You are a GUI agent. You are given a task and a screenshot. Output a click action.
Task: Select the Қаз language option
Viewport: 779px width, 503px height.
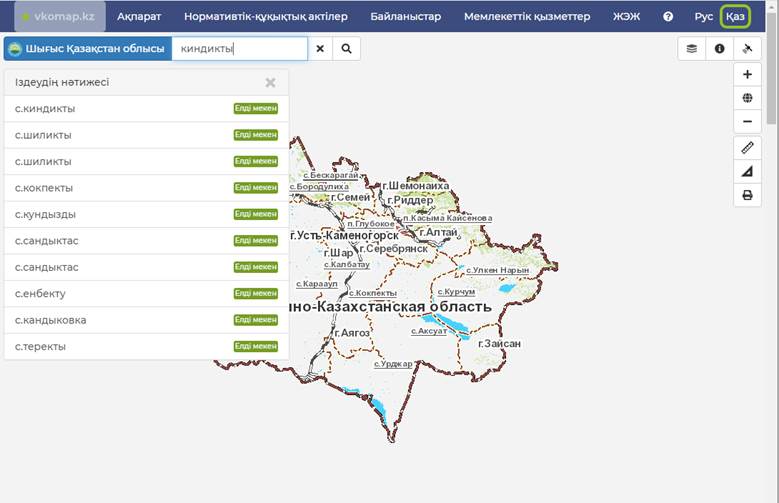pyautogui.click(x=735, y=17)
